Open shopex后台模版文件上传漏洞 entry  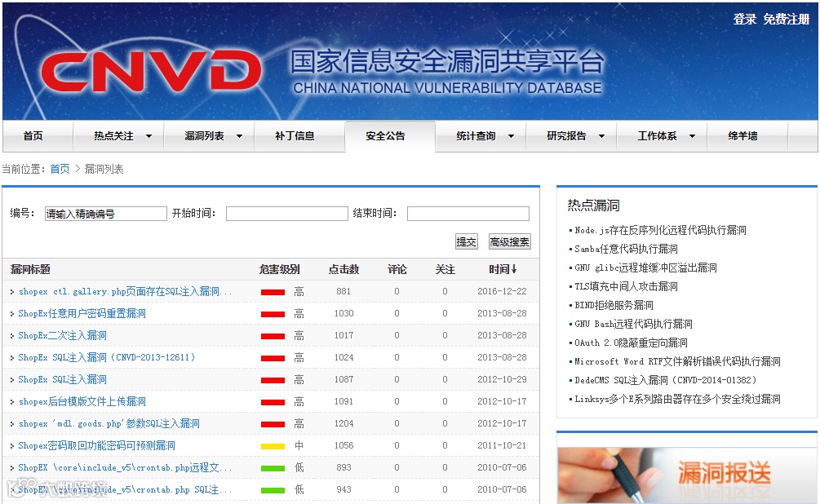point(82,401)
